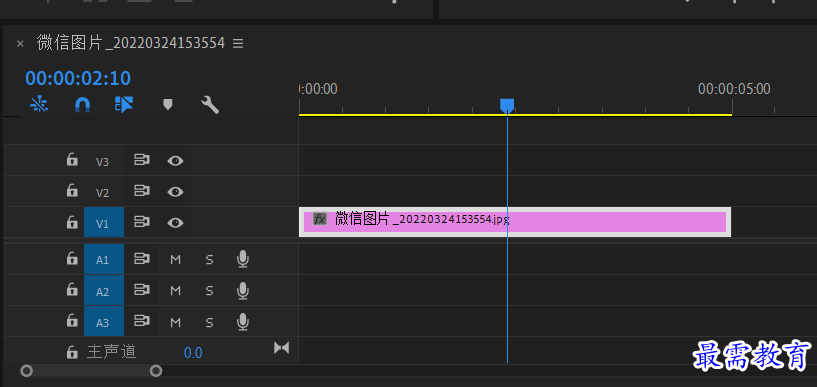The image size is (817, 387).
Task: Click the master track volume value 0.0
Action: (193, 353)
